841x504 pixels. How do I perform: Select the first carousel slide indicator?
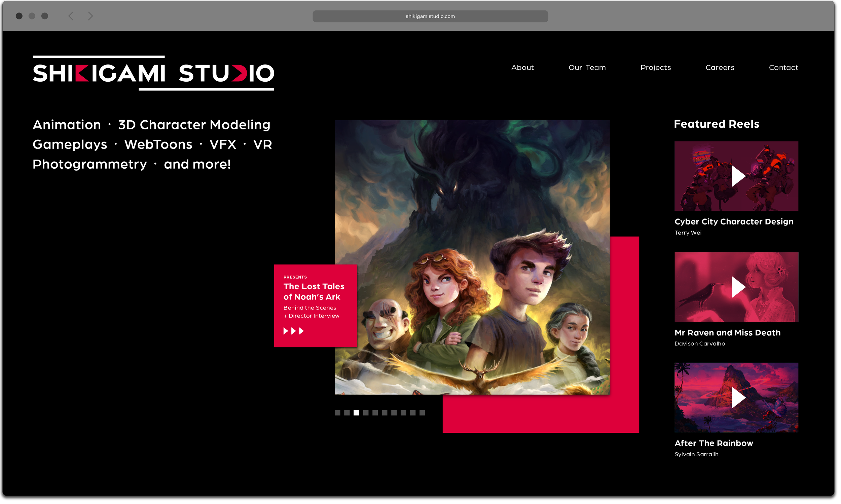337,413
